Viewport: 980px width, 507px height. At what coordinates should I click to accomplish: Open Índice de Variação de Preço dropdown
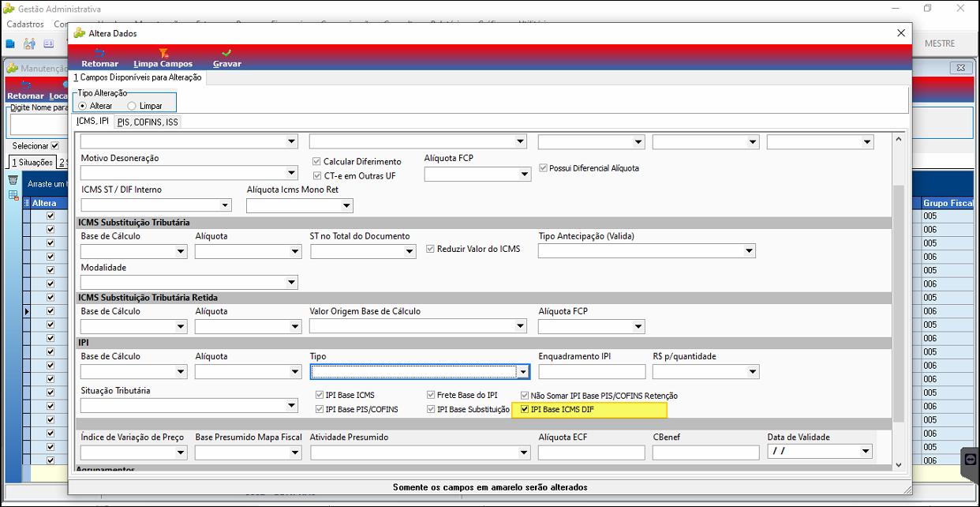tap(181, 453)
